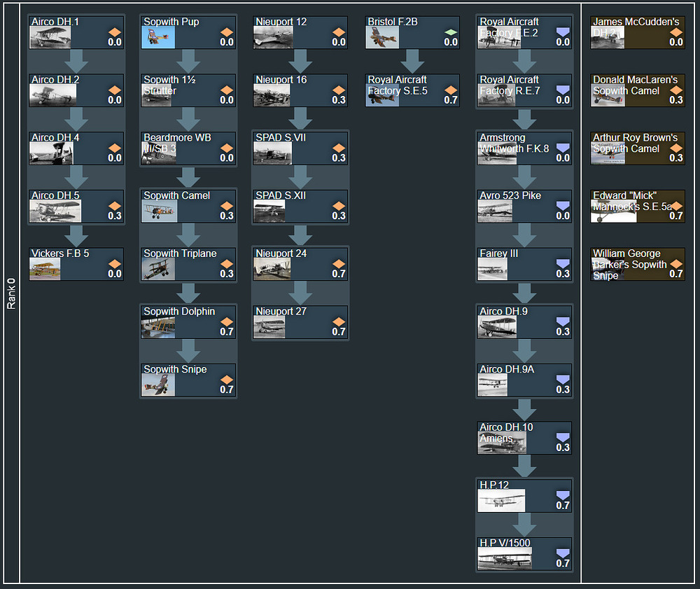Viewport: 700px width, 589px height.
Task: Click the fighter class icon on Sopwith Pup
Action: [x=227, y=32]
